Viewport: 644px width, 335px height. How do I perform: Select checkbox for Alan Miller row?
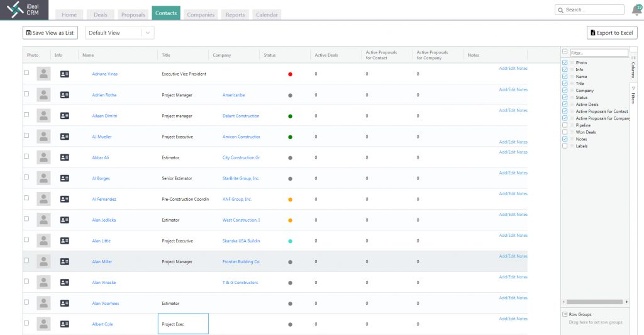tap(26, 260)
